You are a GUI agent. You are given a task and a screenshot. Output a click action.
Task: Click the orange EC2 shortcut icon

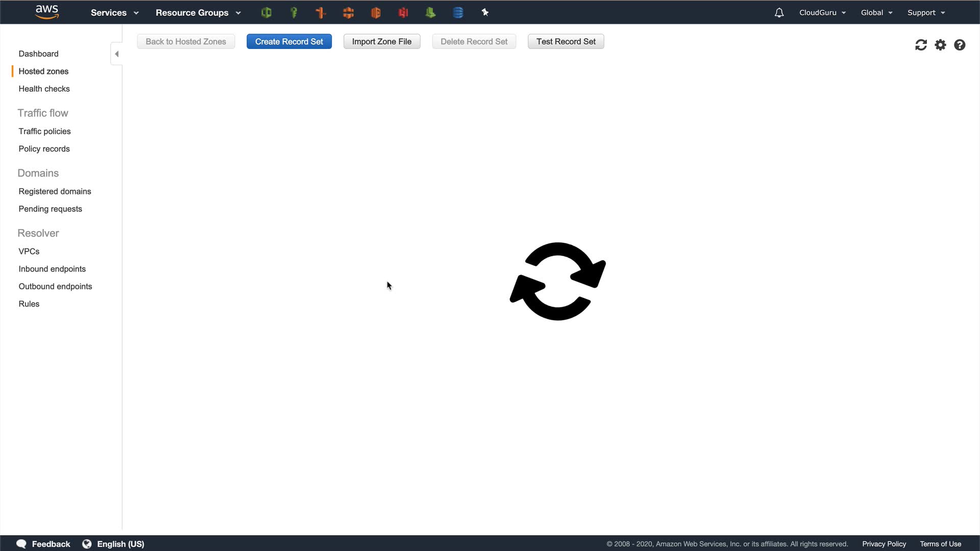(376, 13)
